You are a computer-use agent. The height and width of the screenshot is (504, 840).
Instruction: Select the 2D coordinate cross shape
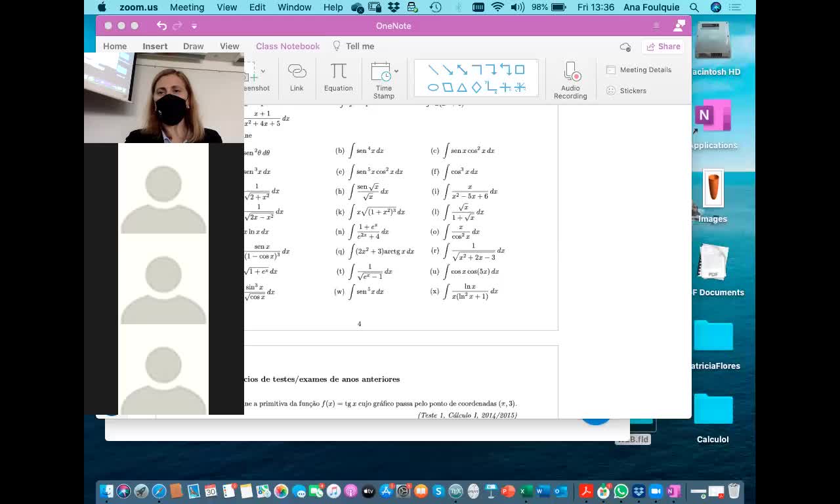(x=505, y=87)
